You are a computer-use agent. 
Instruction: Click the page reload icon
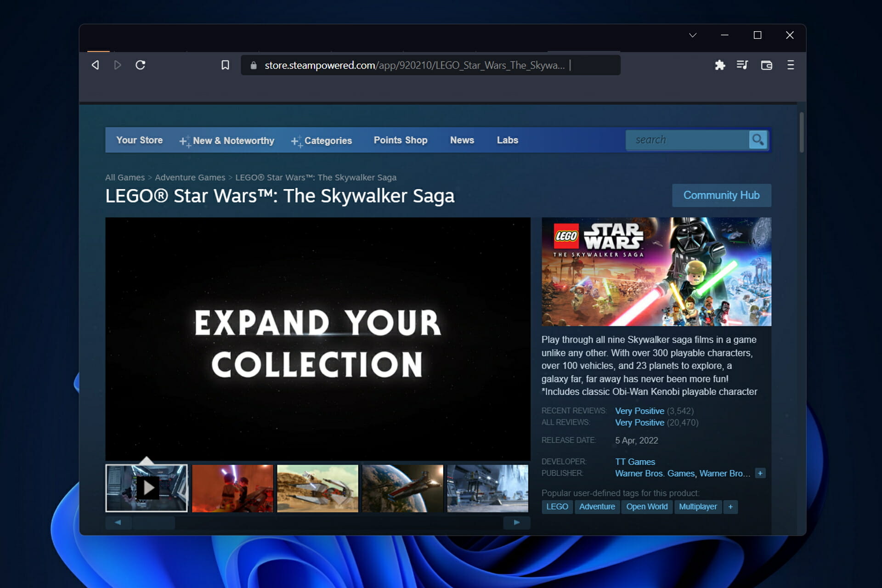(141, 65)
